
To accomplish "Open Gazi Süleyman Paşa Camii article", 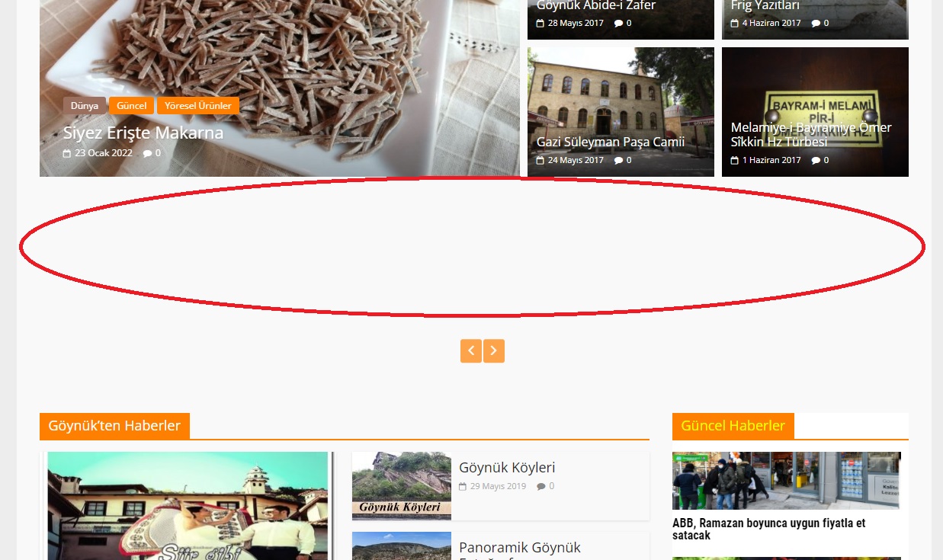I will coord(611,142).
